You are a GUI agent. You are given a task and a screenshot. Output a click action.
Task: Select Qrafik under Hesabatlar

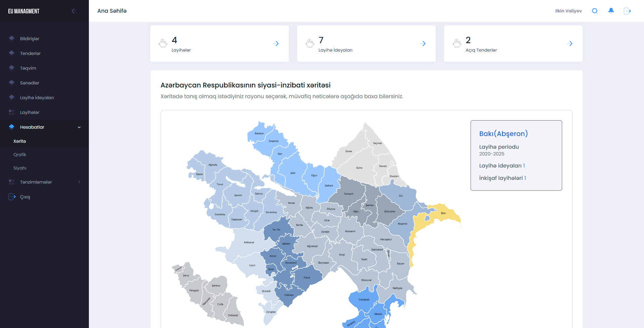click(x=20, y=154)
